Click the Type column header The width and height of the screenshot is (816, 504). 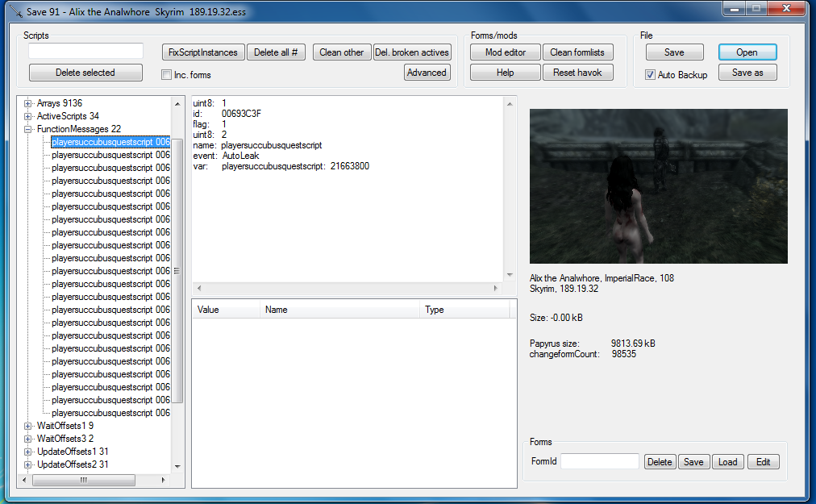click(x=464, y=310)
